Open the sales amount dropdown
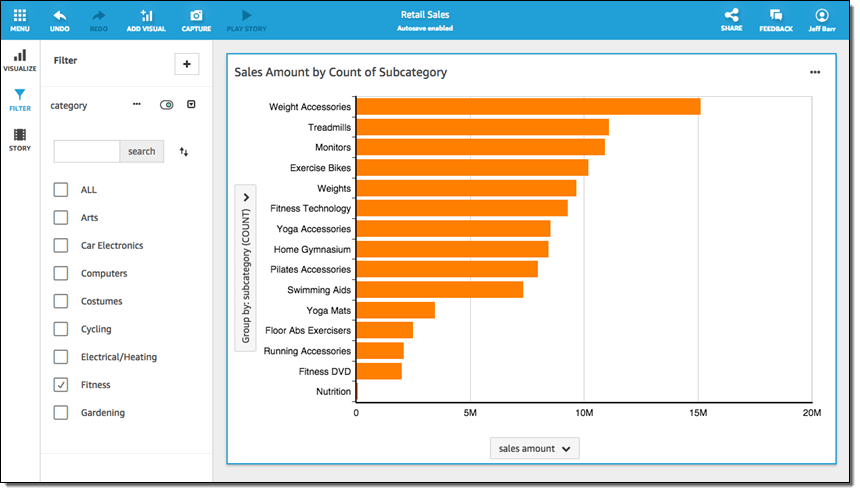The image size is (860, 493). [534, 449]
